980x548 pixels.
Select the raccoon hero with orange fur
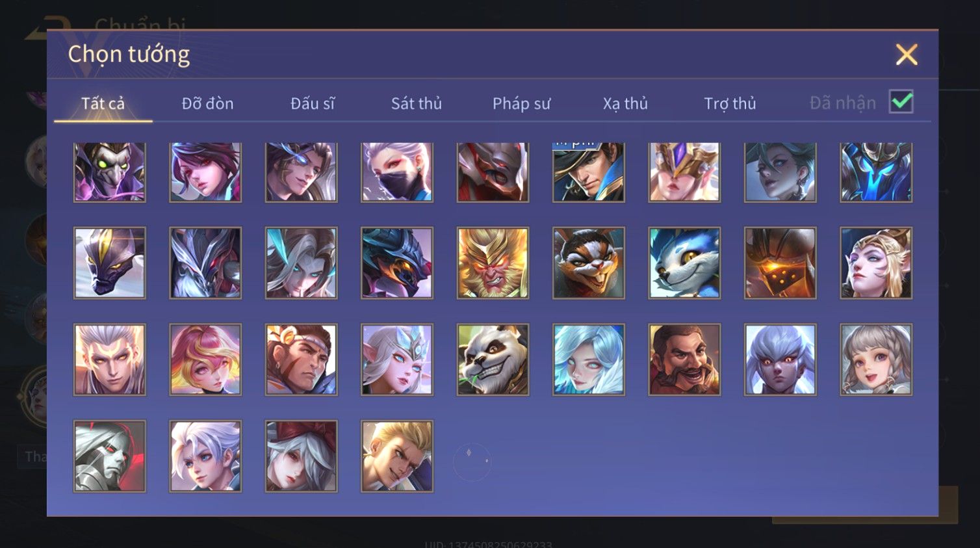pyautogui.click(x=589, y=263)
